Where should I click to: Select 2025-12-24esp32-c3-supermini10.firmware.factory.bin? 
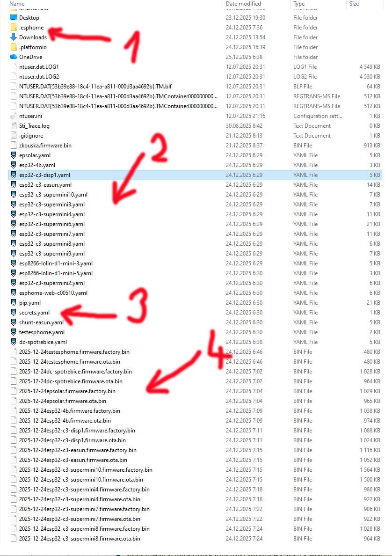(86, 470)
